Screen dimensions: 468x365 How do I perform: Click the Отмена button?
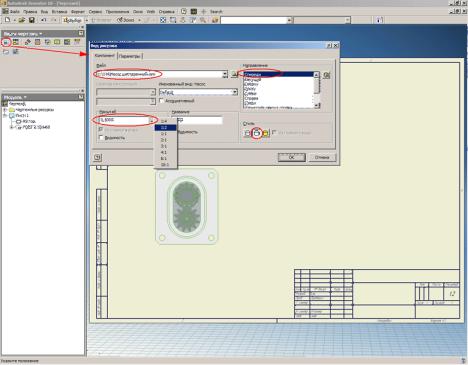(322, 157)
